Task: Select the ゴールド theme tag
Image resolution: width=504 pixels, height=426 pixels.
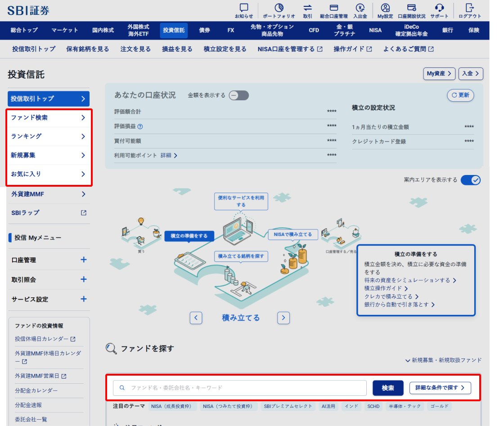Action: (x=439, y=406)
